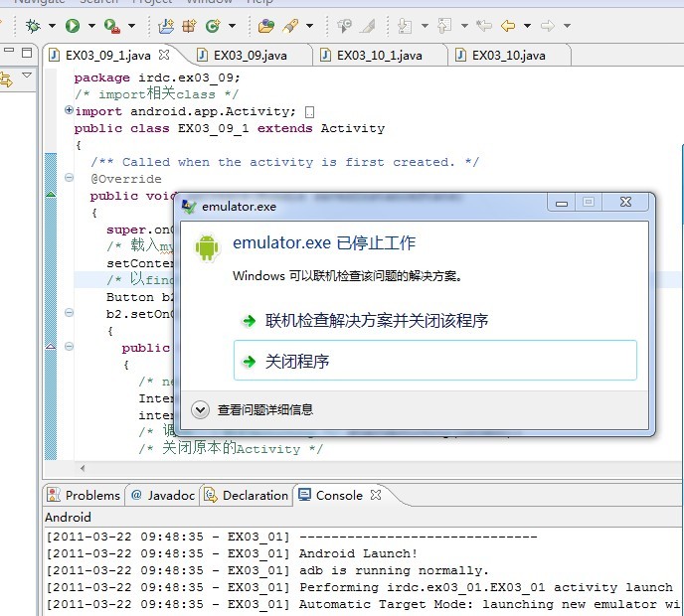Choose 联机检查解决方案并关闭该程序 option

pyautogui.click(x=376, y=321)
